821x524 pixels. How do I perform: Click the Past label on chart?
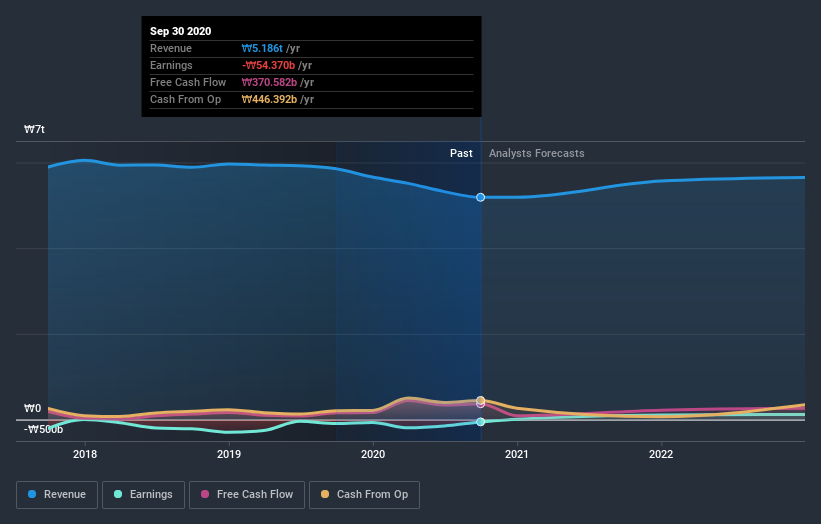(x=461, y=153)
